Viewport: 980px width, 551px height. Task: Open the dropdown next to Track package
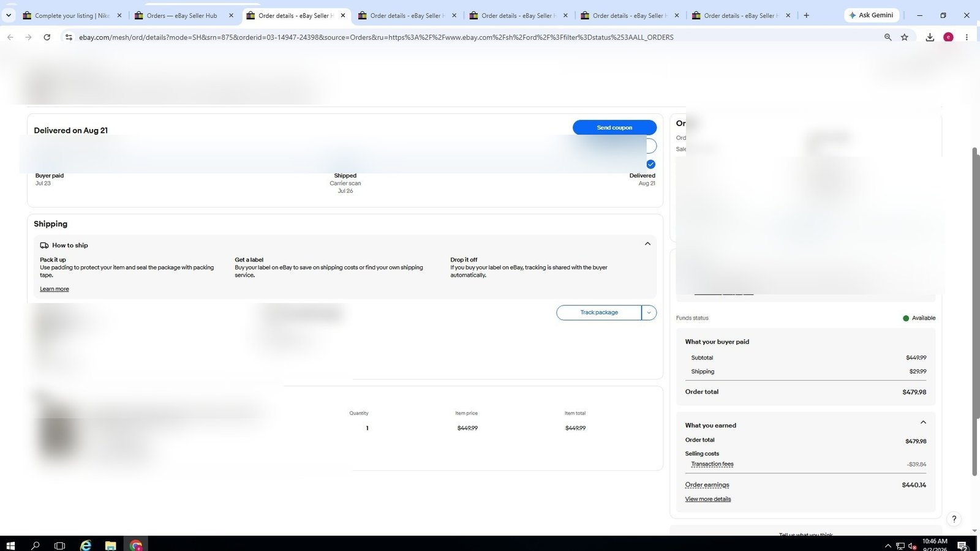pos(649,312)
